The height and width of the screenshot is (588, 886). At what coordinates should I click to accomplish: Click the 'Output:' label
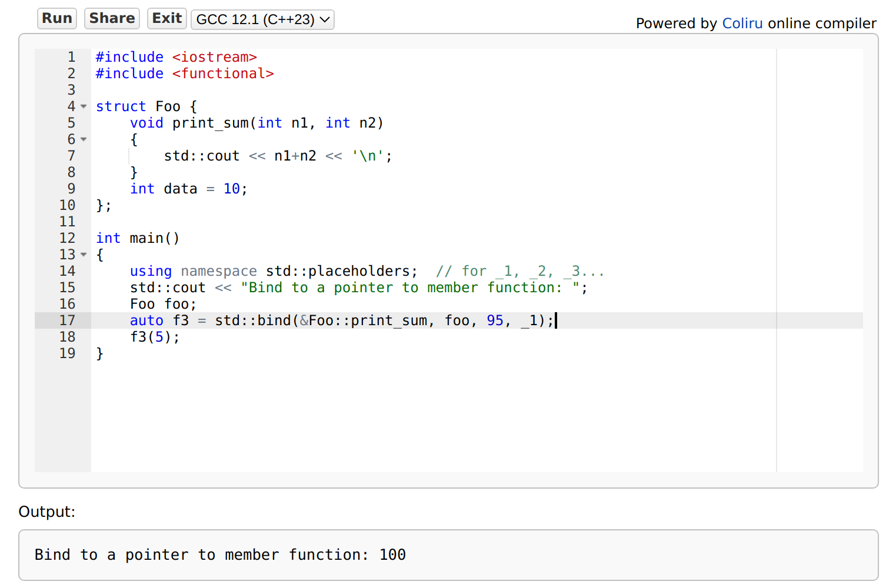(47, 512)
